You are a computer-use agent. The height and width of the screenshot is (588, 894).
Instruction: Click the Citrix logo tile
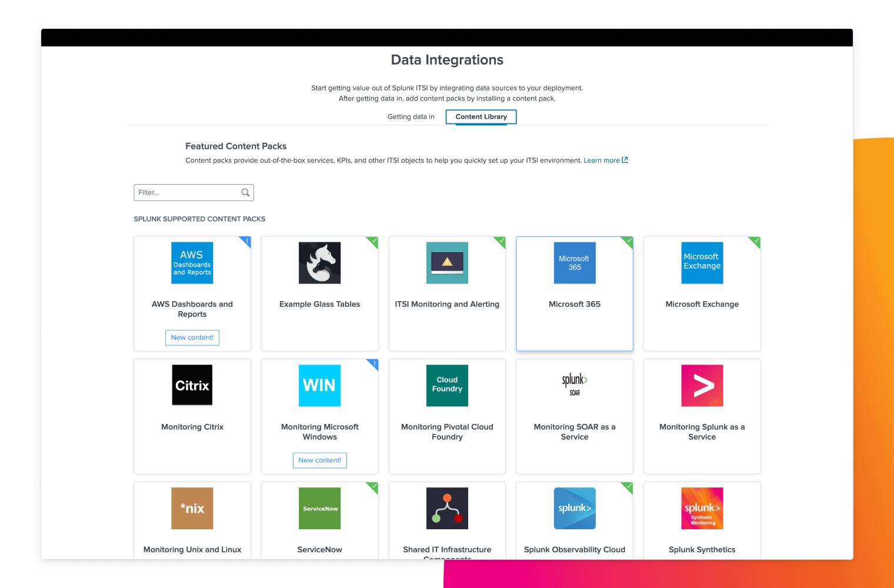[x=192, y=385]
